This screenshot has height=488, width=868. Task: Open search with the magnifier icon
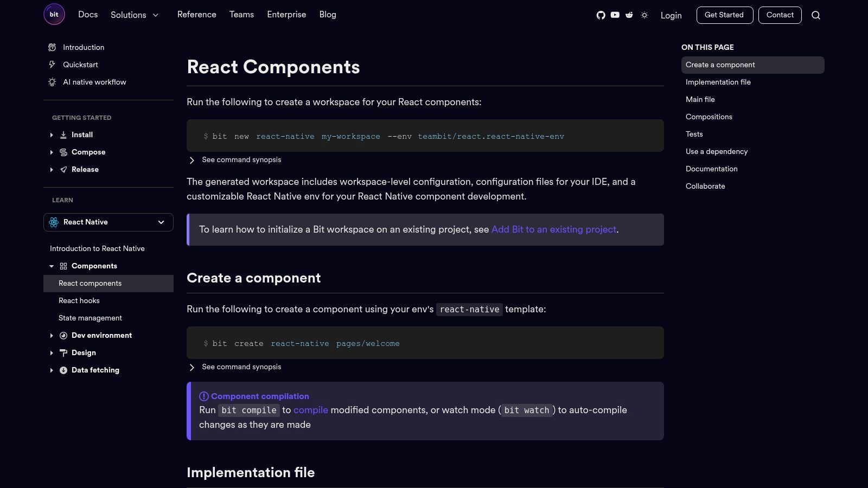point(815,15)
